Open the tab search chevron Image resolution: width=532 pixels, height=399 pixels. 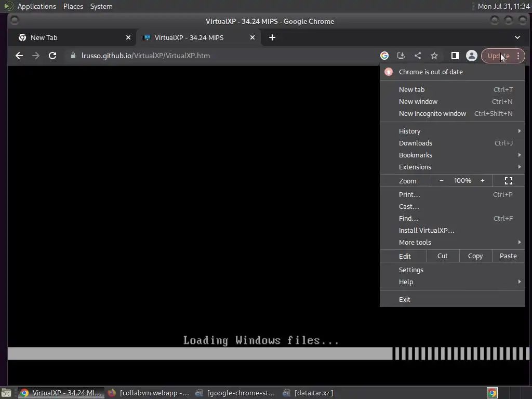(517, 37)
